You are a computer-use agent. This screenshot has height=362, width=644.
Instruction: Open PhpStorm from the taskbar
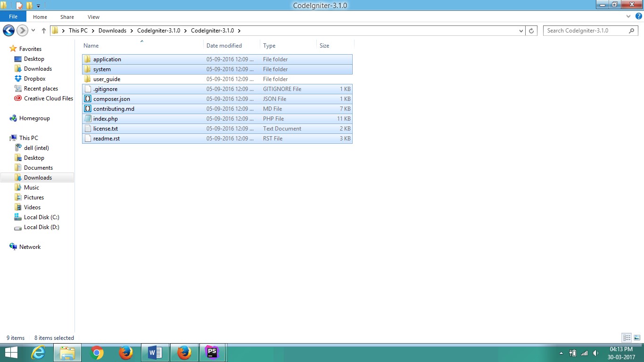point(212,353)
